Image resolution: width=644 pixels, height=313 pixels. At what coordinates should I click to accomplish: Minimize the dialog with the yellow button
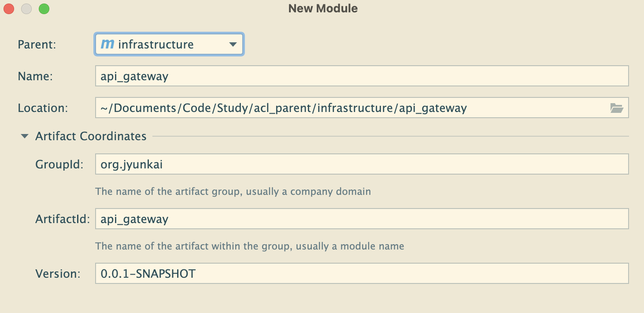pyautogui.click(x=26, y=9)
